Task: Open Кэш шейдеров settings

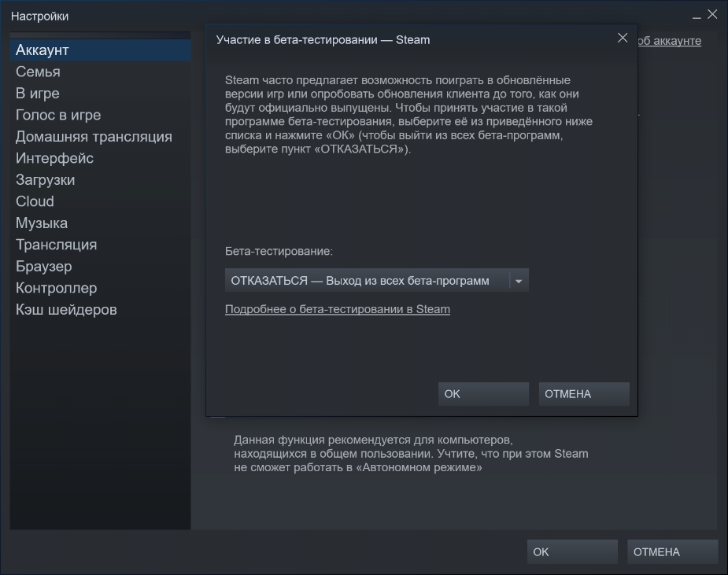Action: pos(100,310)
